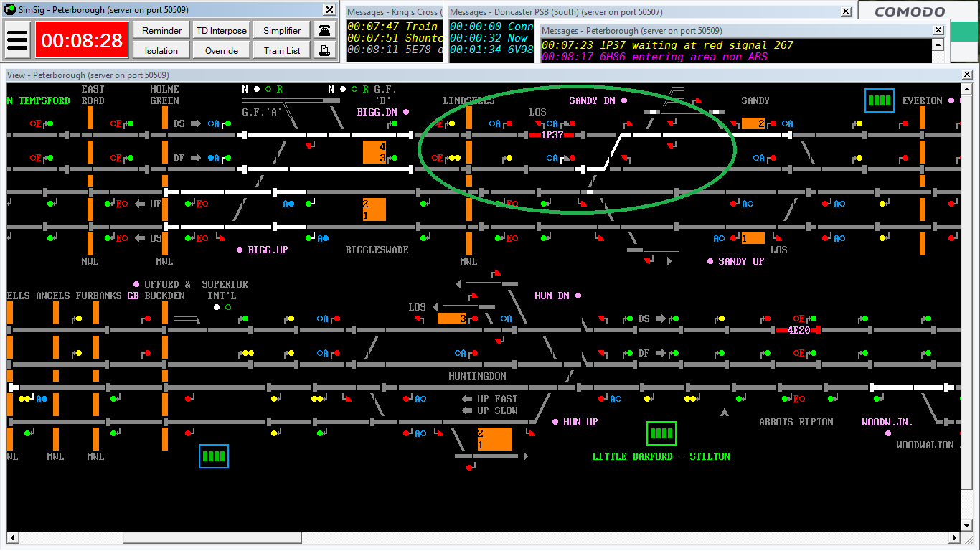Viewport: 980px width, 551px height.
Task: Toggle emergency E button beside the UF arrow
Action: click(x=122, y=204)
